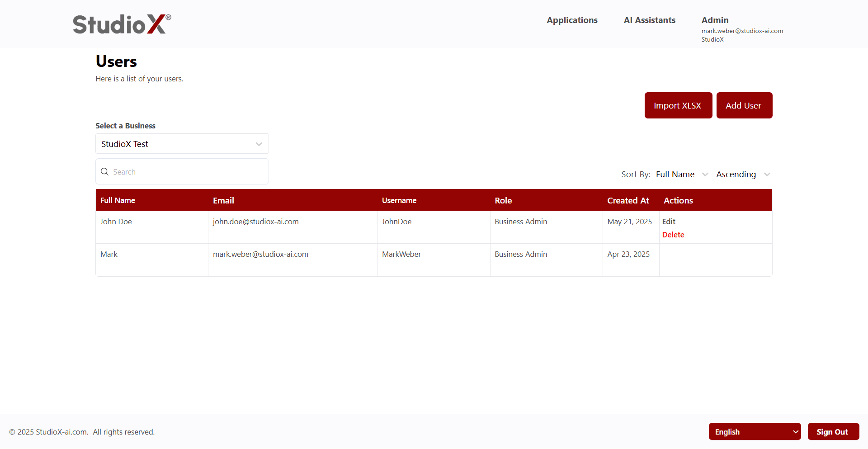The image size is (868, 449).
Task: Click the Add User button
Action: [x=744, y=105]
